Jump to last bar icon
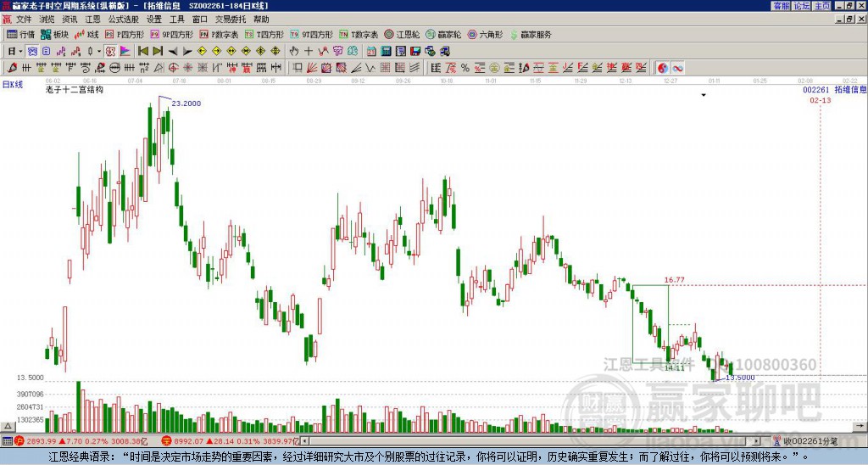 (157, 52)
